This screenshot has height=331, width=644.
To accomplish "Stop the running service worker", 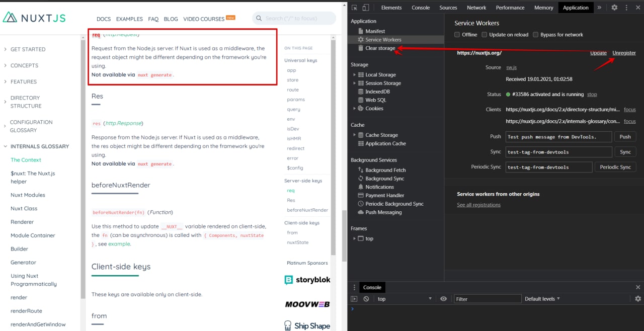I will pos(592,94).
